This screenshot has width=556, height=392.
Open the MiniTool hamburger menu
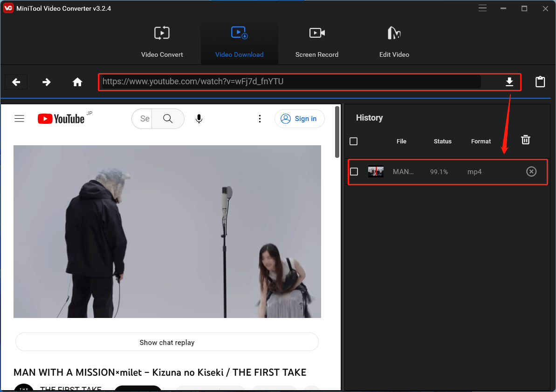pos(482,8)
